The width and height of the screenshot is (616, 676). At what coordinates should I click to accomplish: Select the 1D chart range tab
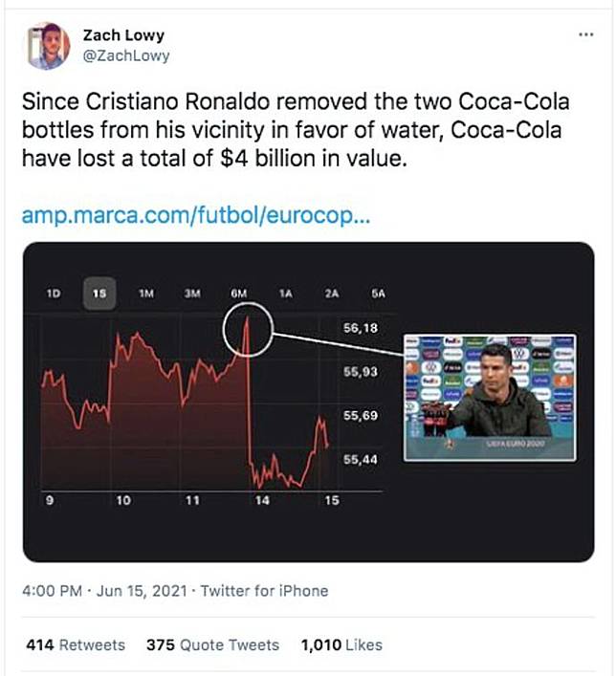(54, 294)
